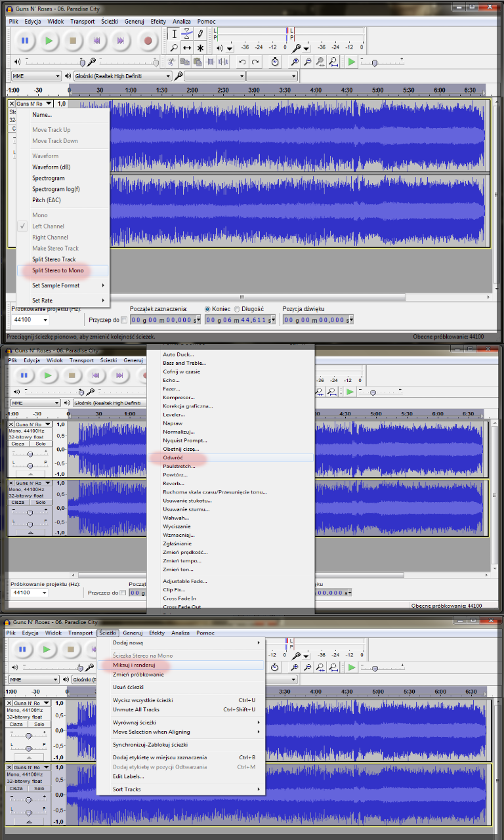Choose 'Miksuj i renderuj' from Ścieżki menu

(180, 665)
